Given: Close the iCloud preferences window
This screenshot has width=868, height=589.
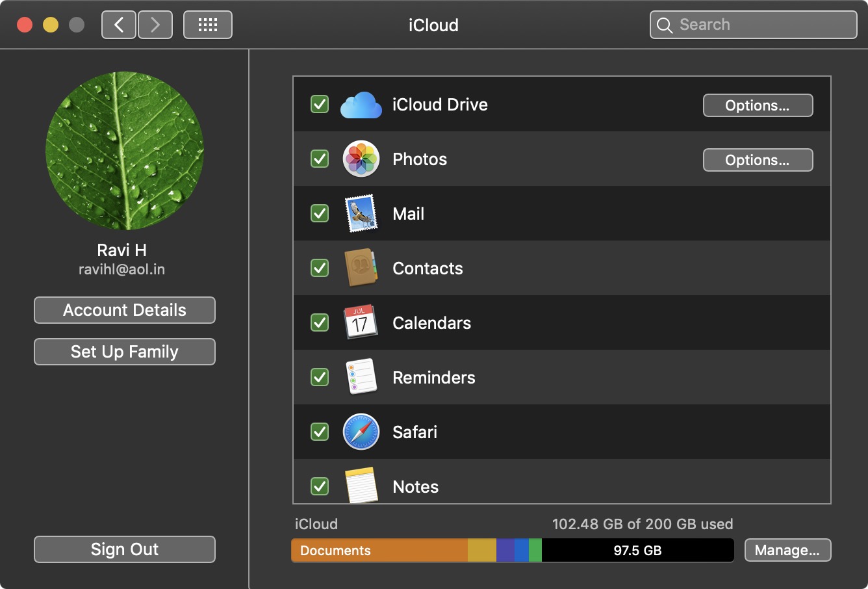Looking at the screenshot, I should tap(25, 25).
